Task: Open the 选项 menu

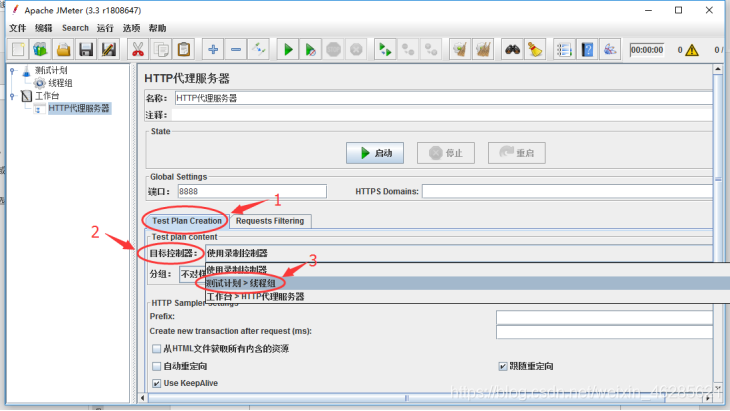Action: click(131, 28)
